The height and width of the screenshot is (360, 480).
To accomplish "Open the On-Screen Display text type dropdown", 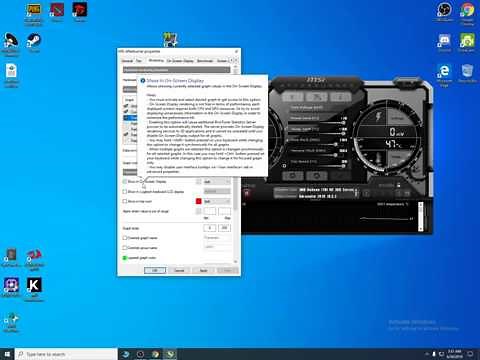I will tap(217, 182).
